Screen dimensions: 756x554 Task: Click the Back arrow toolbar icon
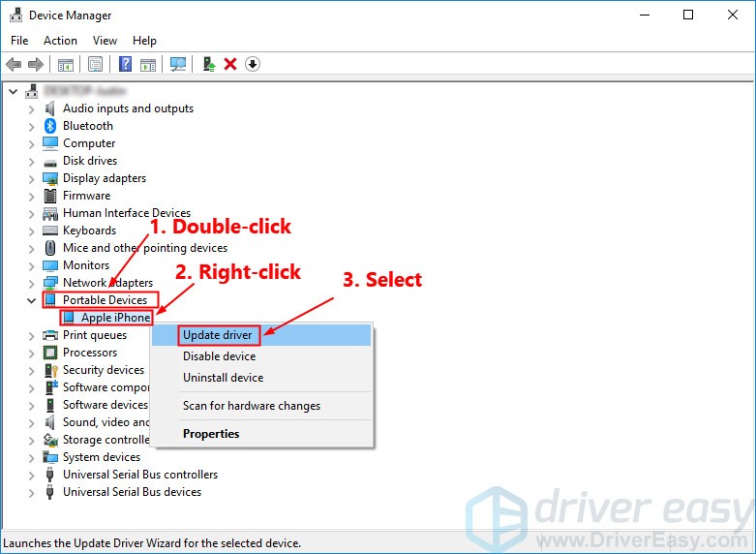(14, 64)
